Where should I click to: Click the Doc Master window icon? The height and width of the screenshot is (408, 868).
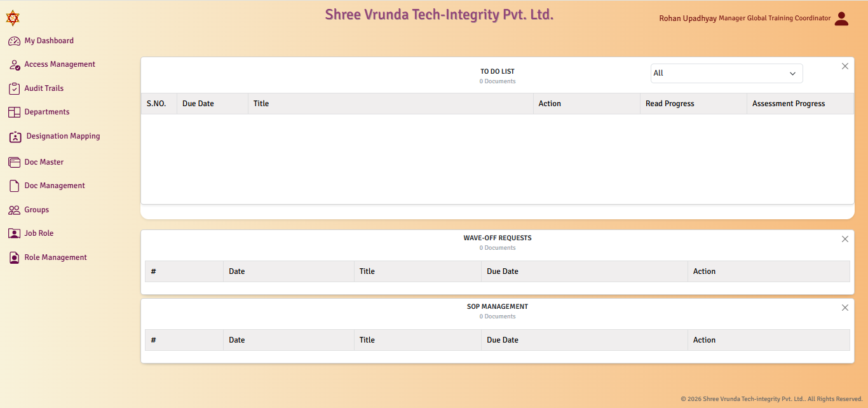coord(14,163)
